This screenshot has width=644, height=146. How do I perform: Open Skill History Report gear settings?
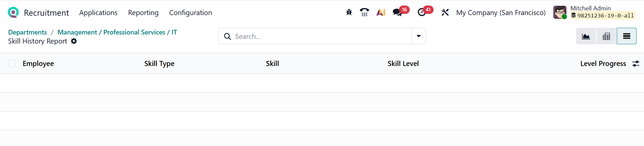[x=74, y=41]
